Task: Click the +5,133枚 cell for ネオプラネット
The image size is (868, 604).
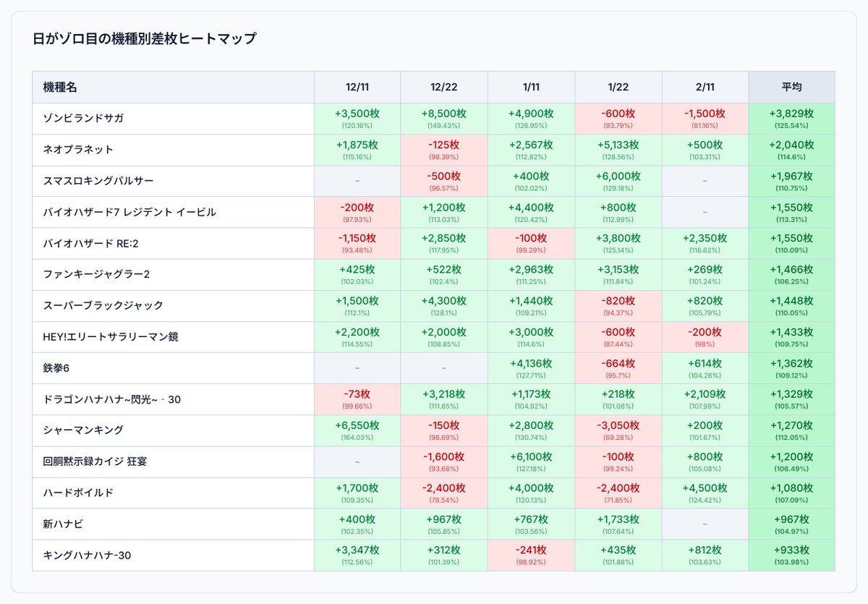Action: pyautogui.click(x=618, y=150)
